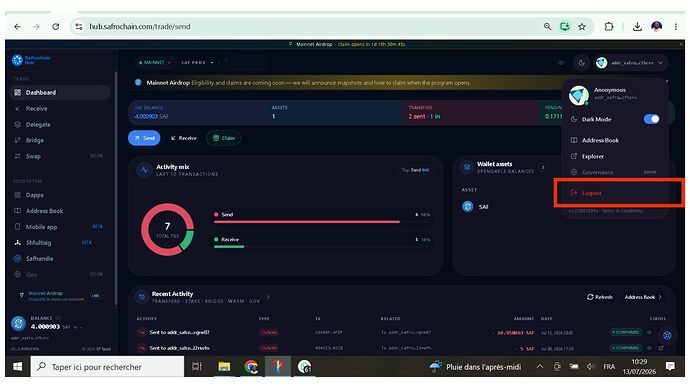Open the transaction sent to addr_safro...vgnet7
Screen dimensions: 690x388
[x=180, y=332]
